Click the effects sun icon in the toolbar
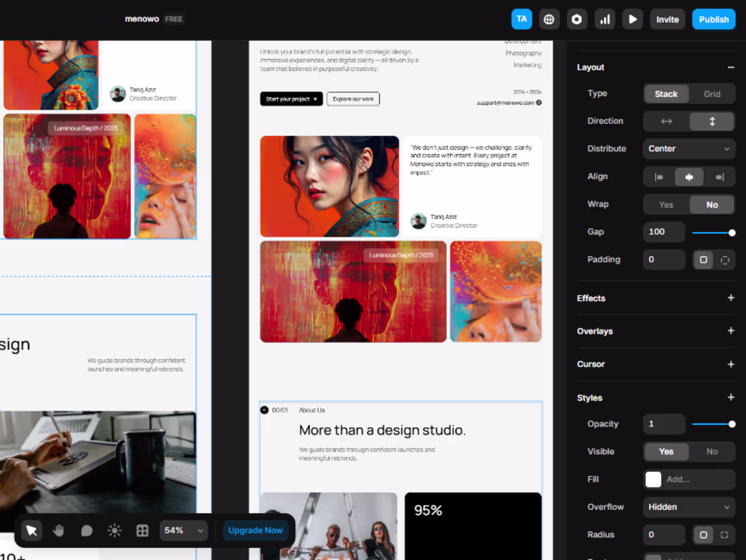This screenshot has height=560, width=746. (x=114, y=530)
